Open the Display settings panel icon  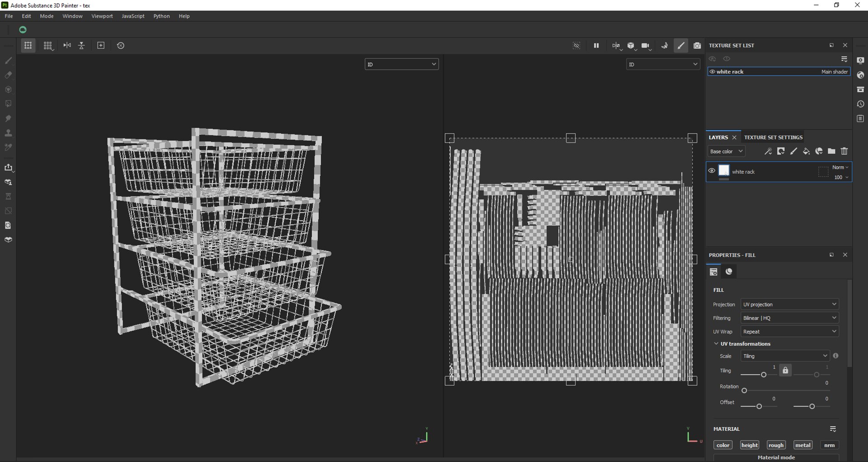click(x=860, y=60)
